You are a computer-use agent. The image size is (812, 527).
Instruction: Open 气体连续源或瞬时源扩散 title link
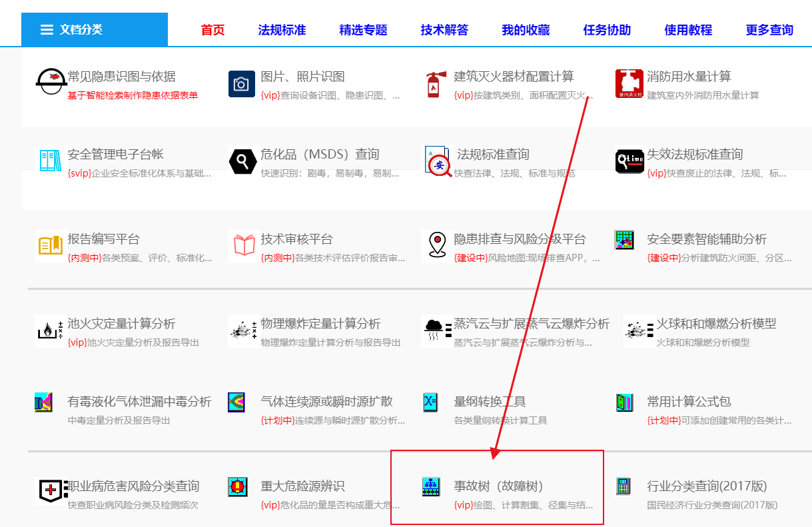pos(326,402)
